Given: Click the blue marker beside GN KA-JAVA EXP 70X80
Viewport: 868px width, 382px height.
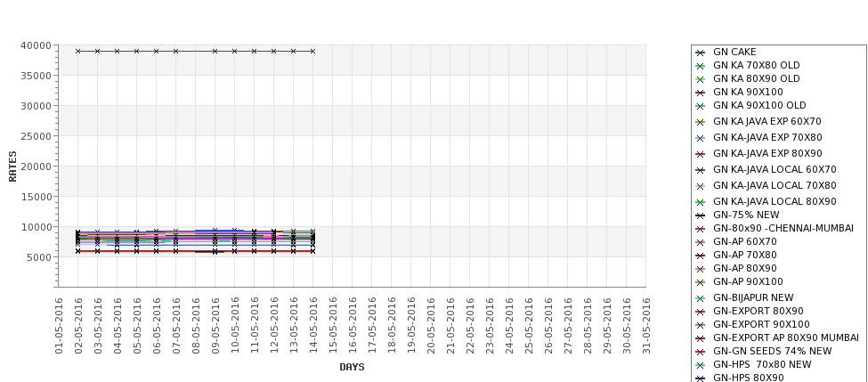Looking at the screenshot, I should pos(701,138).
